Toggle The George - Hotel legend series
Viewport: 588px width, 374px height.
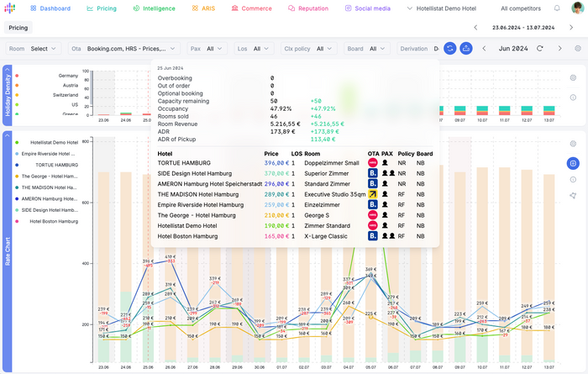pyautogui.click(x=47, y=176)
